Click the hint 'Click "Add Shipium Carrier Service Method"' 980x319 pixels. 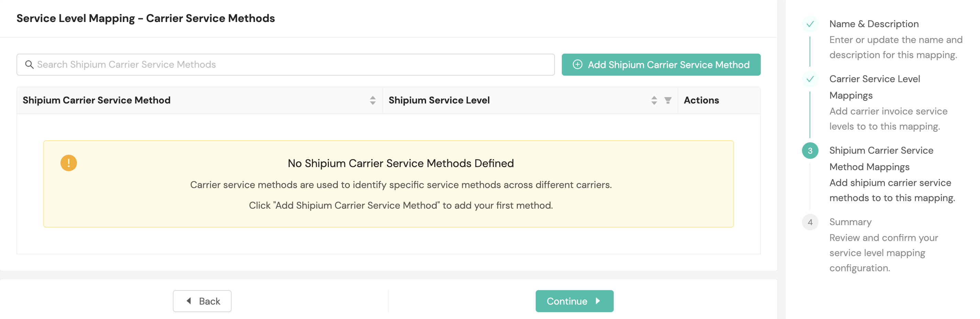coord(401,206)
